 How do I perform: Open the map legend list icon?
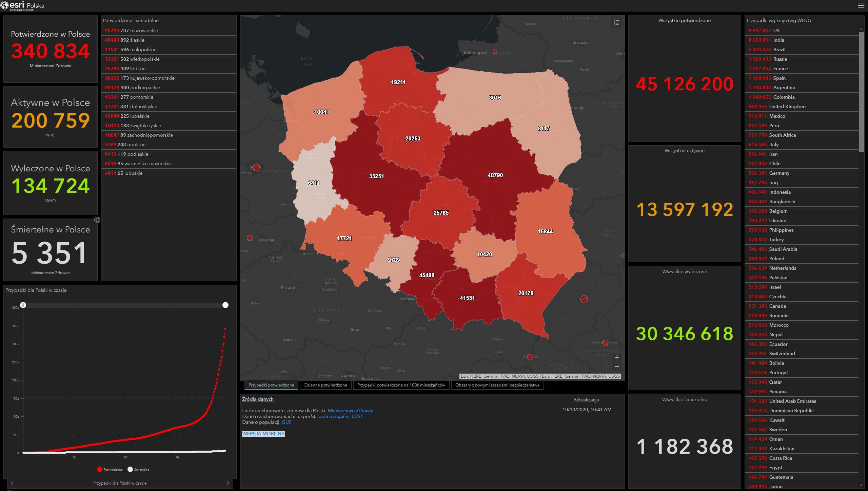(x=616, y=23)
